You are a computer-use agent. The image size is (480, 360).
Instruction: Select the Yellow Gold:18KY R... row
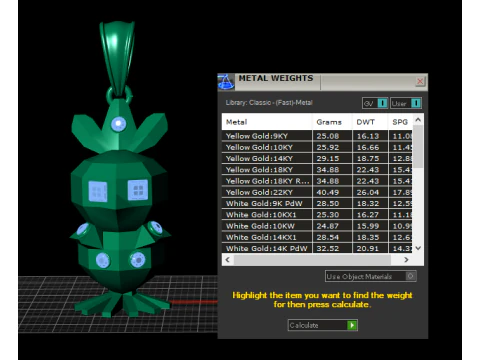tap(317, 181)
